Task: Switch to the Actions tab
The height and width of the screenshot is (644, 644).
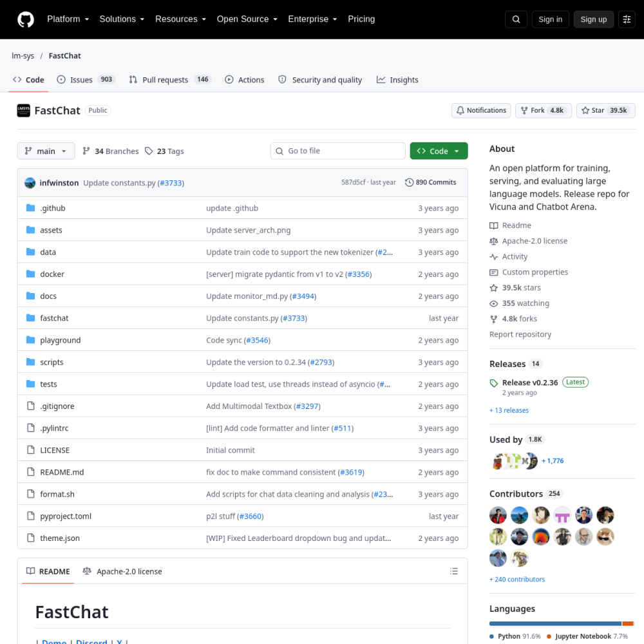Action: pos(245,80)
